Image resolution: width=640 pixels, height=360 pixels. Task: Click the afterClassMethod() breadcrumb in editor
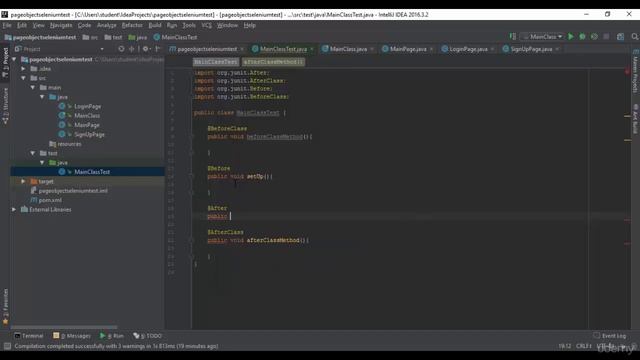click(273, 62)
